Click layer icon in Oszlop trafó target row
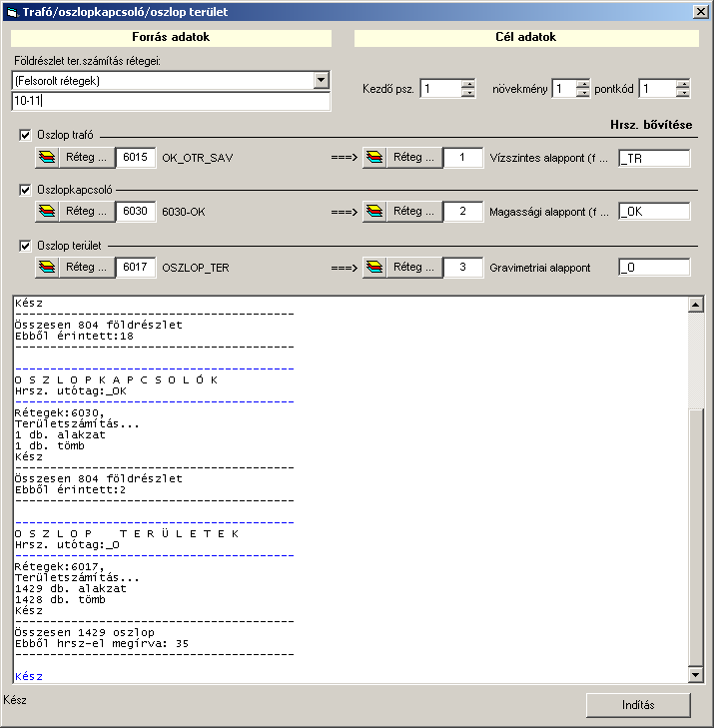The width and height of the screenshot is (714, 728). [374, 158]
